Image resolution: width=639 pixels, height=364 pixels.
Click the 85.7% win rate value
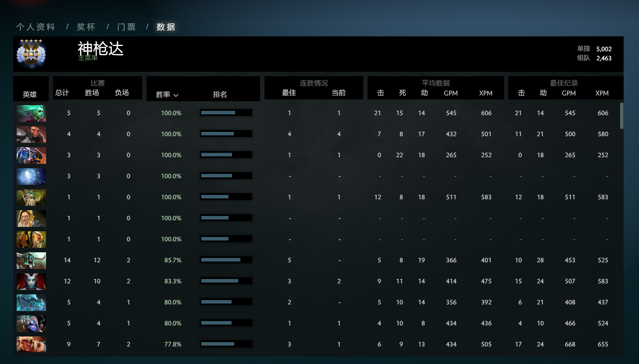tap(173, 260)
